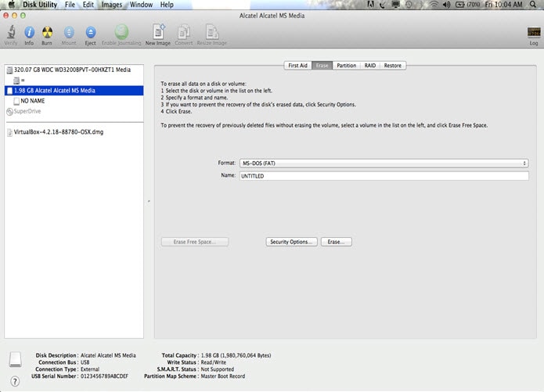Select the Erase tab
This screenshot has width=544, height=392.
[322, 66]
